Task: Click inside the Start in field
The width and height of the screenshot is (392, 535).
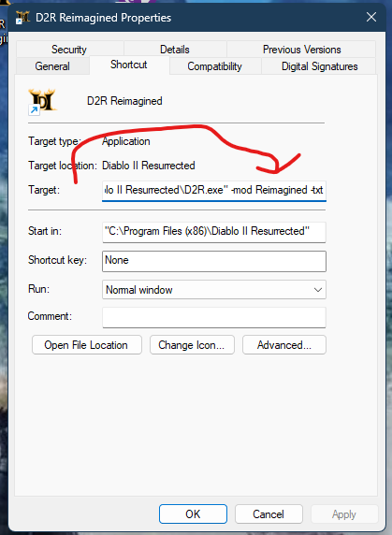Action: click(x=214, y=232)
